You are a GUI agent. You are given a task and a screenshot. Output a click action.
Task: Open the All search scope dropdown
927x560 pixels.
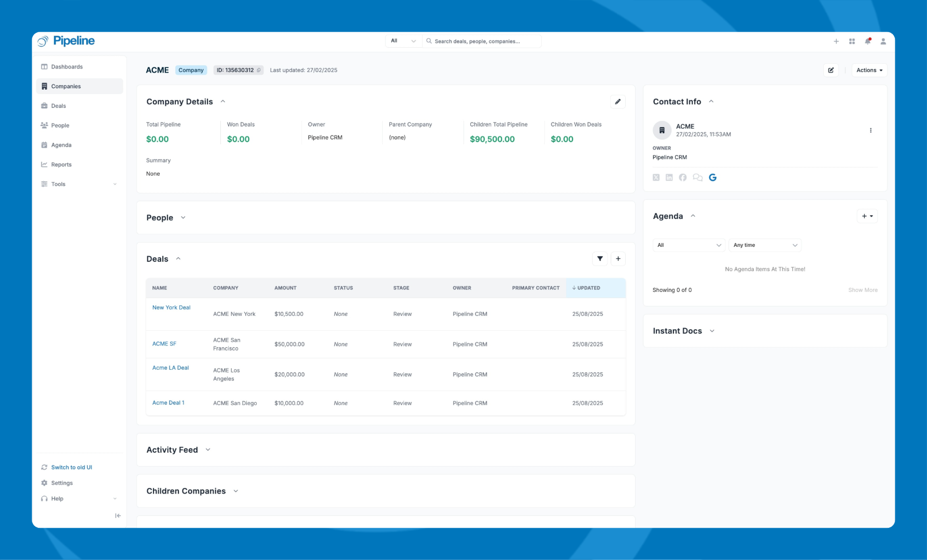click(403, 41)
